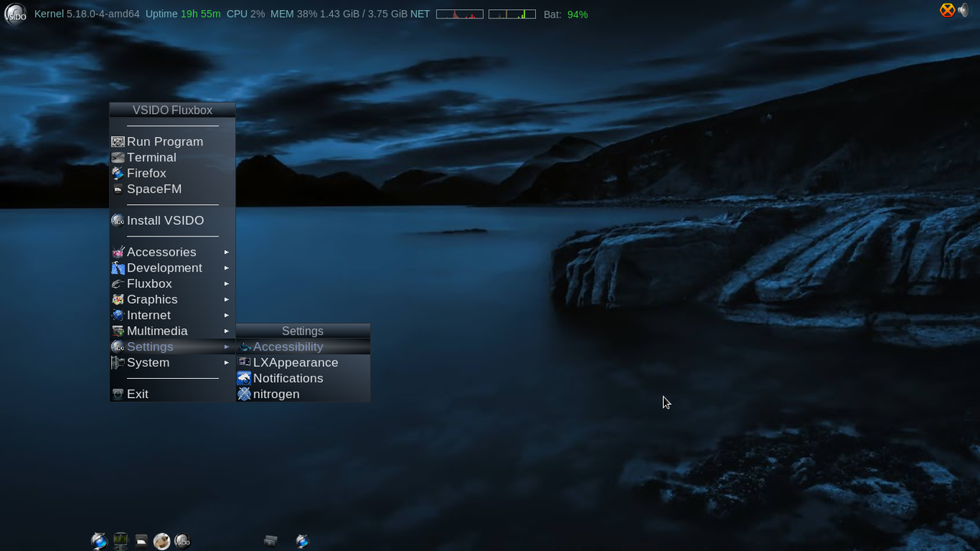The height and width of the screenshot is (551, 980).
Task: Click the round VSIDO icon in the bottom dock
Action: pos(182,541)
